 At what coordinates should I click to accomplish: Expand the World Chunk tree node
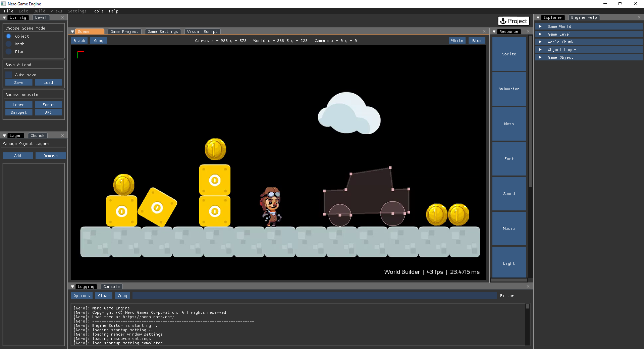(540, 42)
